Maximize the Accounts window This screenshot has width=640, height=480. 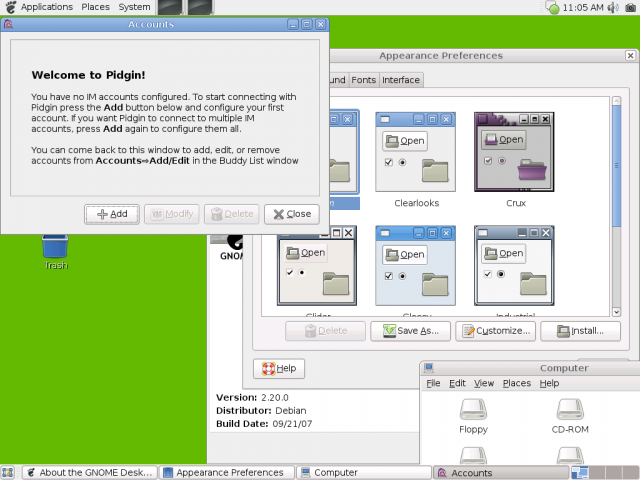click(307, 24)
